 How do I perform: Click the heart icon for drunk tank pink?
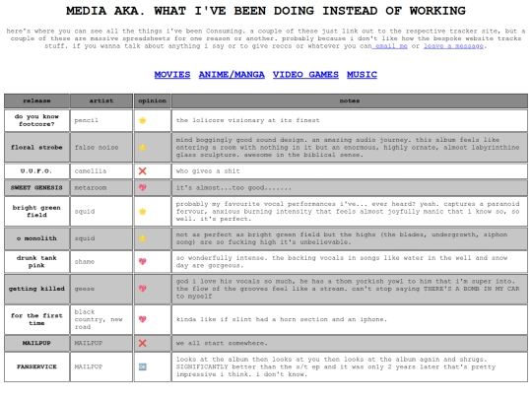(143, 262)
